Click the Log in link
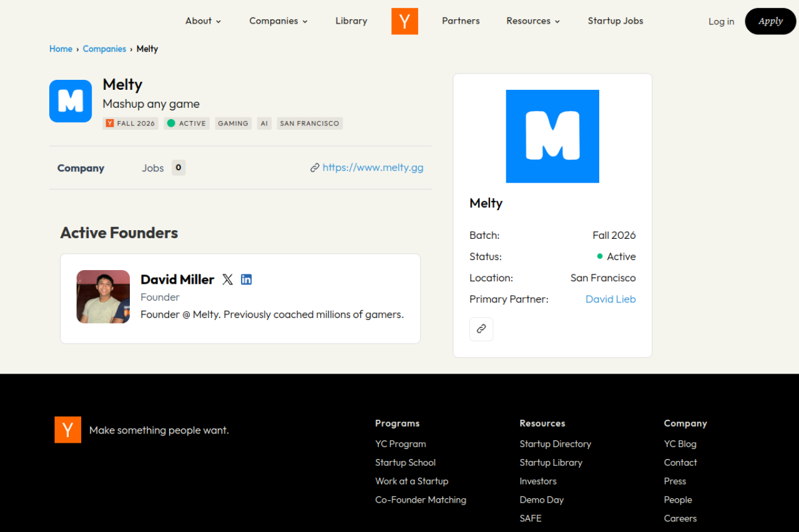The height and width of the screenshot is (532, 799). click(x=721, y=22)
